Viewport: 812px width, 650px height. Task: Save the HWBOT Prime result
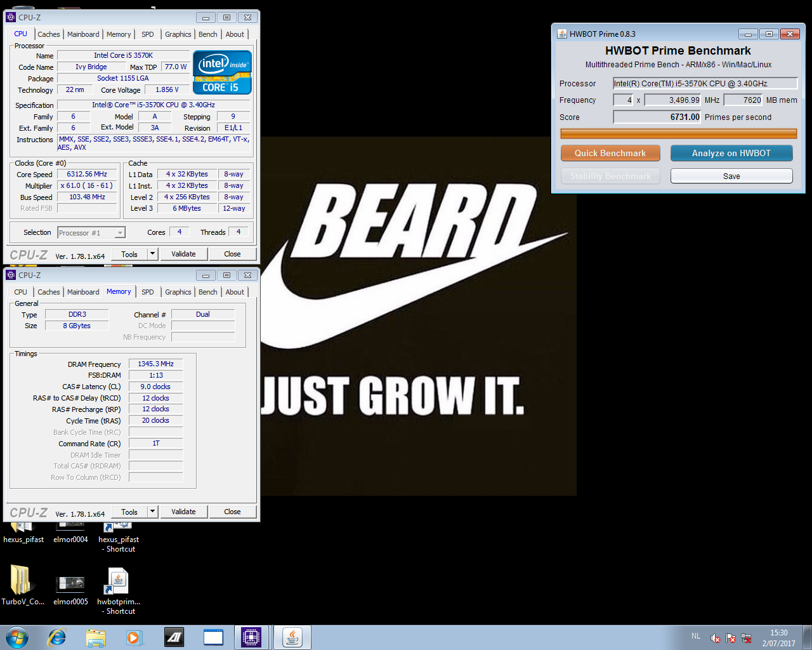click(731, 176)
